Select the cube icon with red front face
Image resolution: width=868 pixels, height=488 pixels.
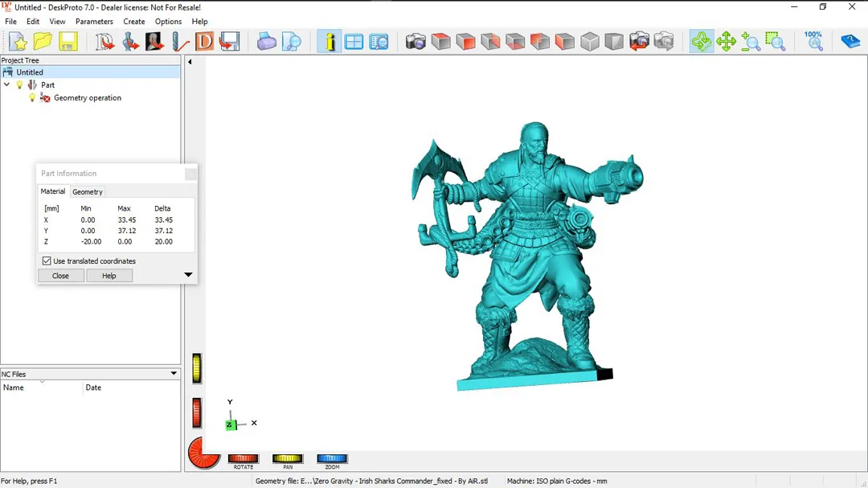(x=465, y=42)
